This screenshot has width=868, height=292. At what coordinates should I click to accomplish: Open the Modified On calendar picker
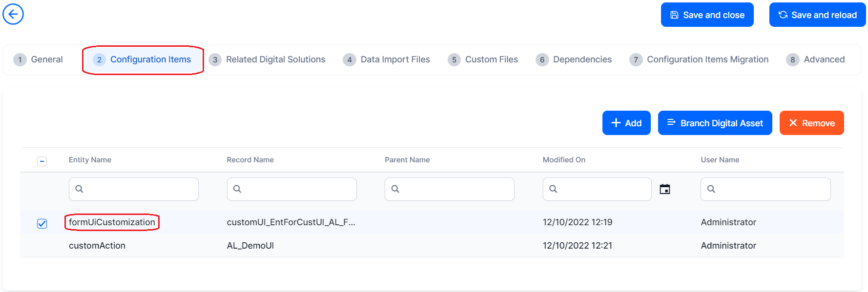pyautogui.click(x=664, y=189)
